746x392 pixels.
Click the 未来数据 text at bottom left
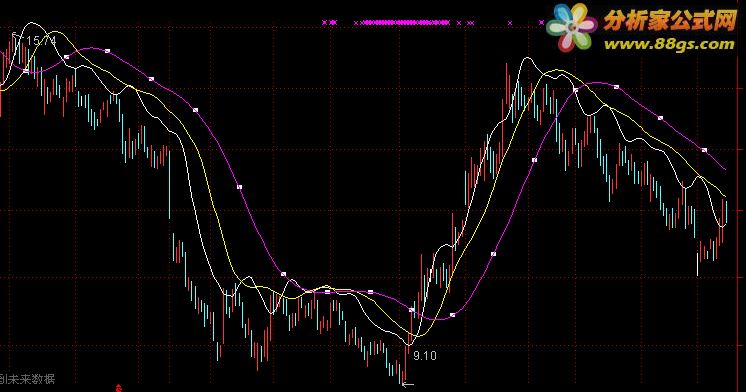(x=31, y=379)
